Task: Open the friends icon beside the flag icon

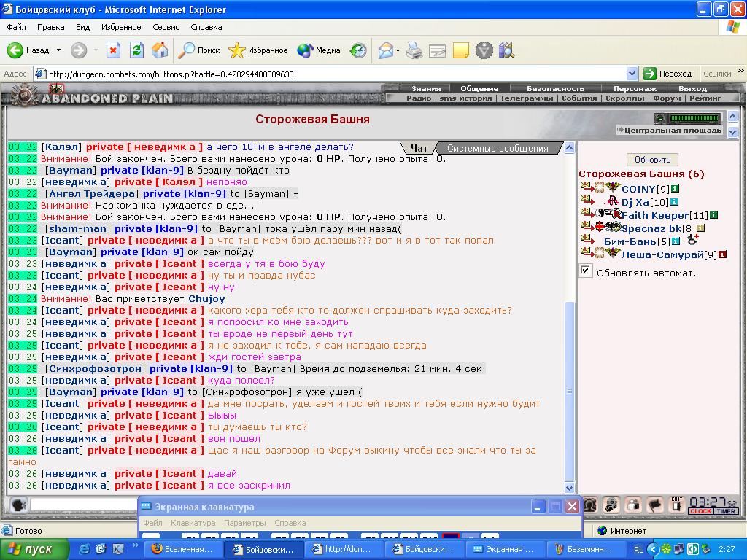Action: (633, 505)
